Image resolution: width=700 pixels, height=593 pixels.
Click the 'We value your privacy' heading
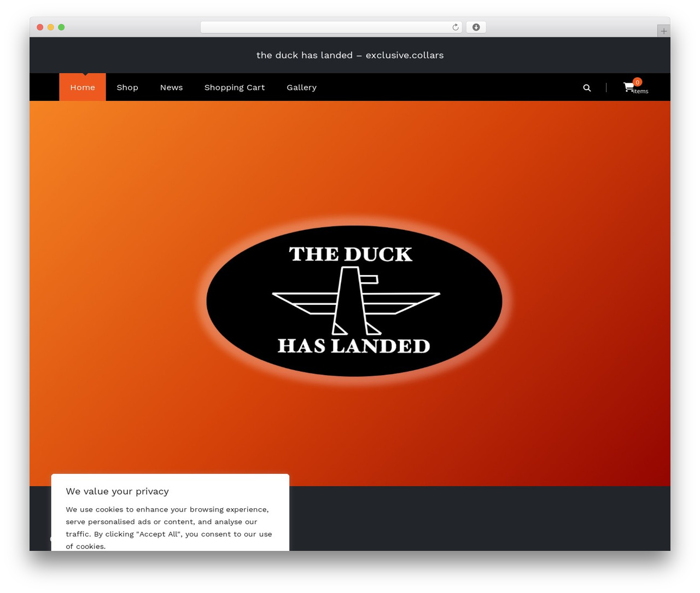click(117, 491)
